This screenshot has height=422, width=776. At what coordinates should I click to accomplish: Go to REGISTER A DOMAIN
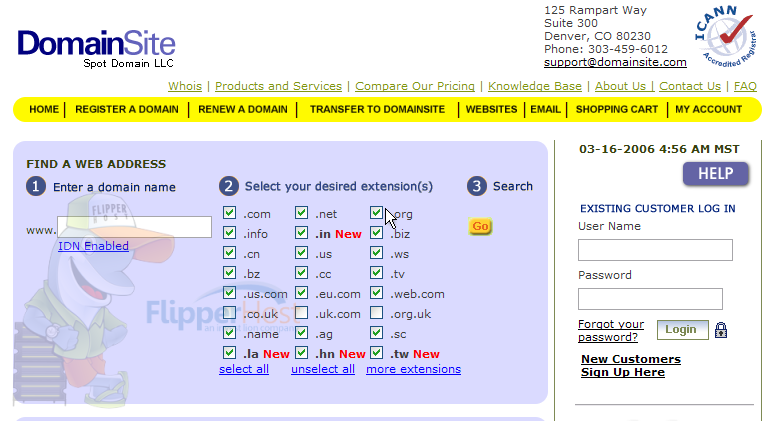click(127, 109)
